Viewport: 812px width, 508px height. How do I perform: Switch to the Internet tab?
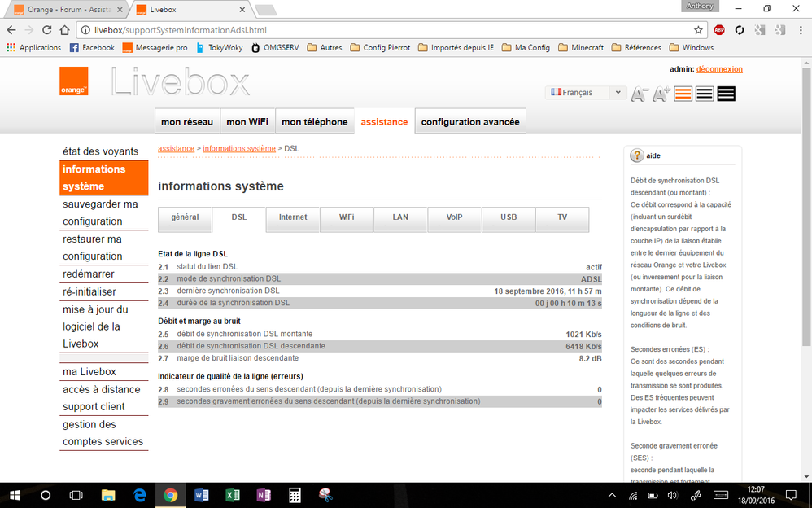[x=293, y=219]
